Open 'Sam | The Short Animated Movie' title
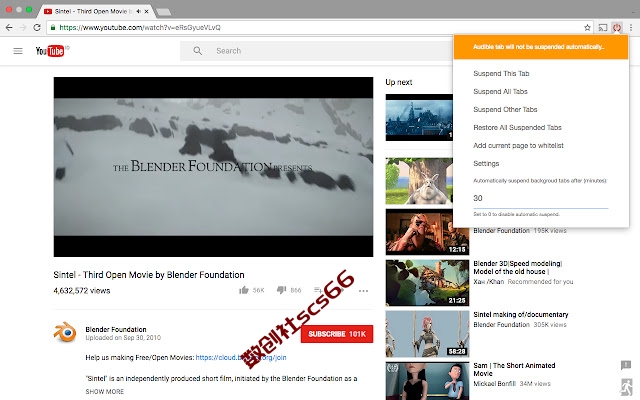This screenshot has width=640, height=400. 514,369
